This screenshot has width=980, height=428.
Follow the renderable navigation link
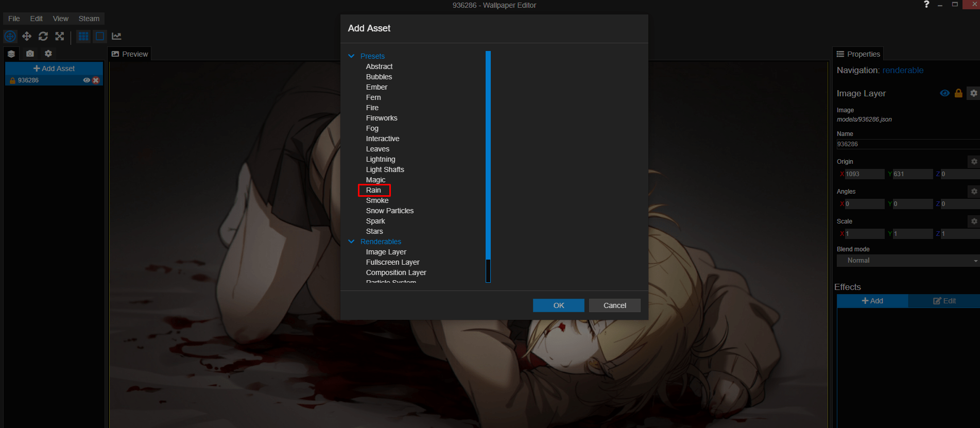pyautogui.click(x=903, y=70)
